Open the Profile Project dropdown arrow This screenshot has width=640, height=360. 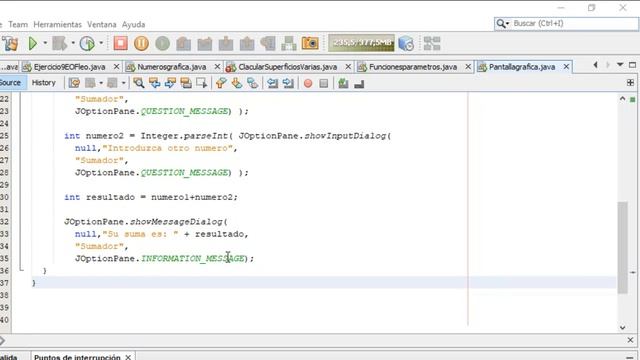pyautogui.click(x=101, y=43)
